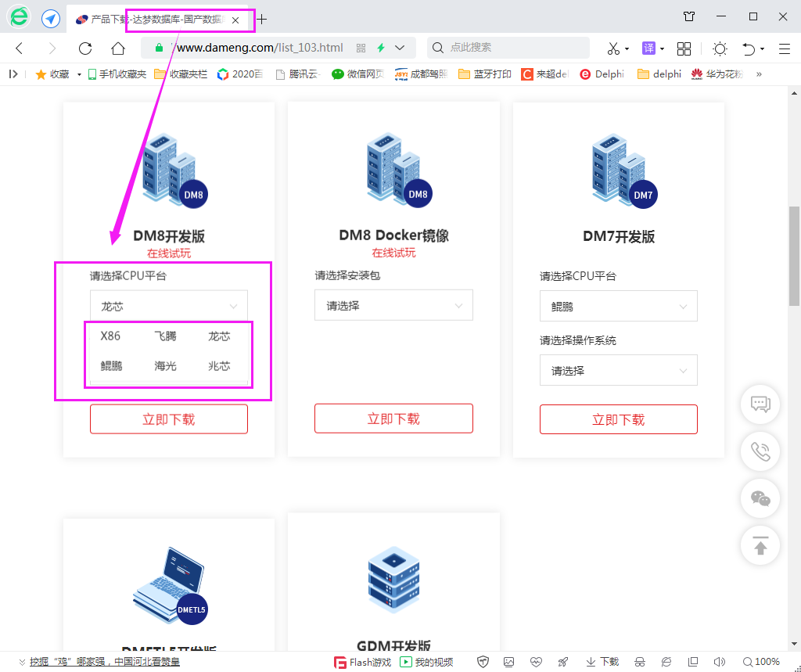Click the browser back arrow
This screenshot has width=801, height=672.
pos(20,48)
